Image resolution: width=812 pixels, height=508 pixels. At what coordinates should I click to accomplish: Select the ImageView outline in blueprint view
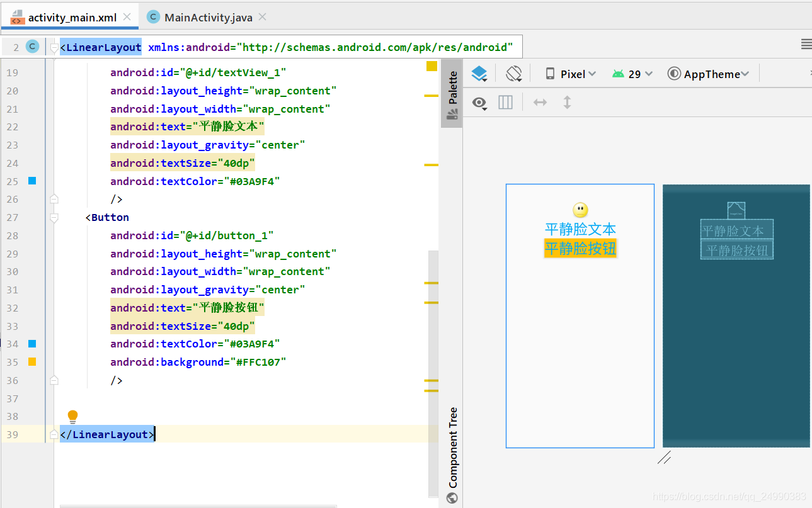point(736,210)
